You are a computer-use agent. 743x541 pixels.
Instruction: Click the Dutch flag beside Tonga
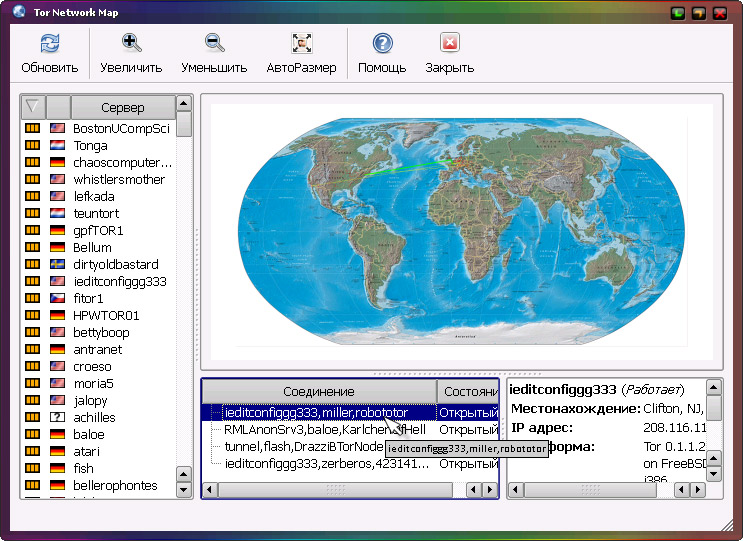[57, 145]
